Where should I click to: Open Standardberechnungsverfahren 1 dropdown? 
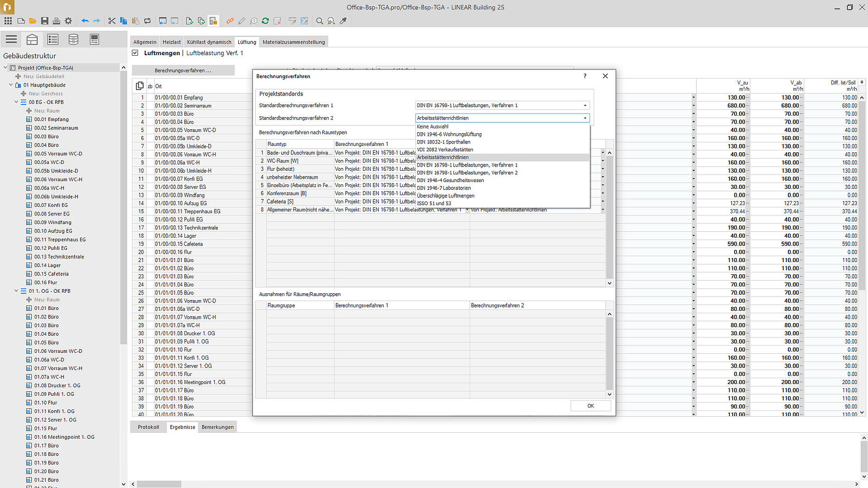[x=585, y=105]
